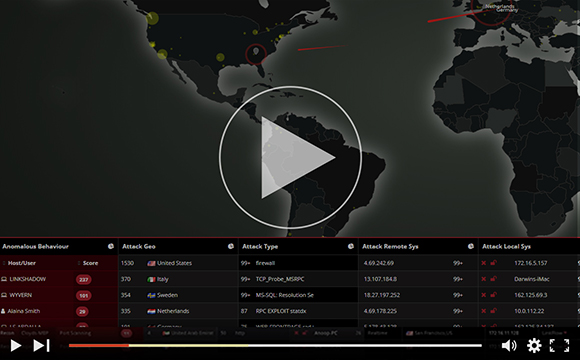Enter fullscreen mode
Screen dimensions: 580x360
(559, 346)
